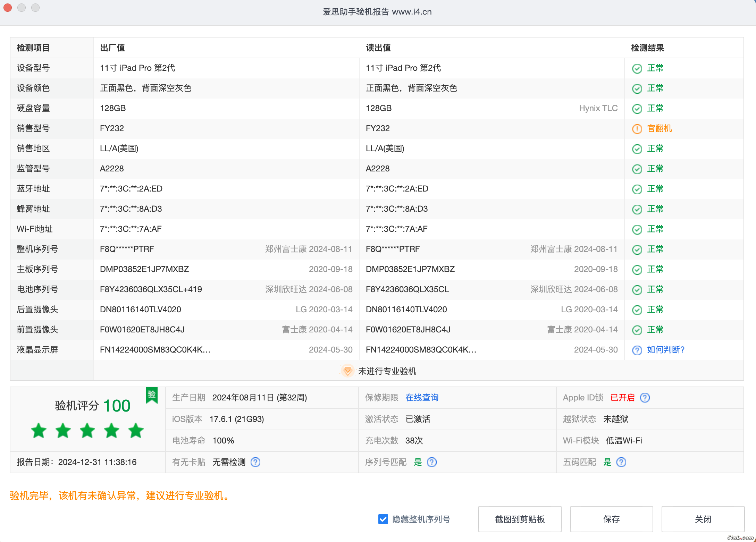Click the shield icon beside 未进行专业验机
The width and height of the screenshot is (756, 542).
[347, 371]
